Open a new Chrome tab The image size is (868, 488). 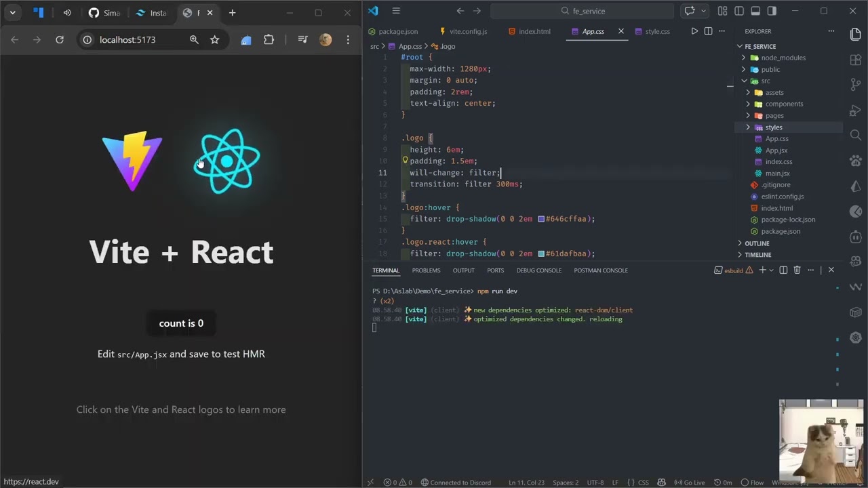click(x=232, y=13)
